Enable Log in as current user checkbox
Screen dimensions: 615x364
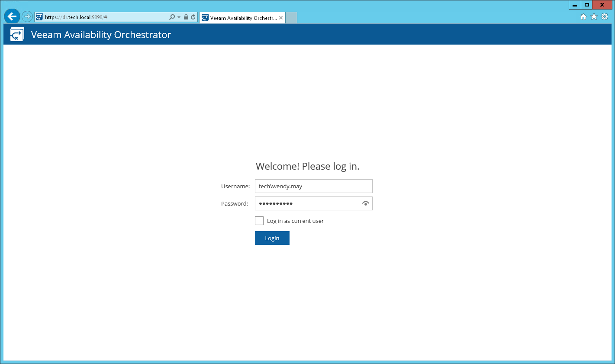pos(259,221)
